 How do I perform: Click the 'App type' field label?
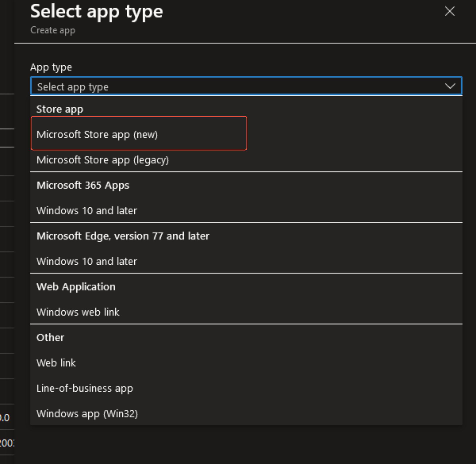coord(51,67)
